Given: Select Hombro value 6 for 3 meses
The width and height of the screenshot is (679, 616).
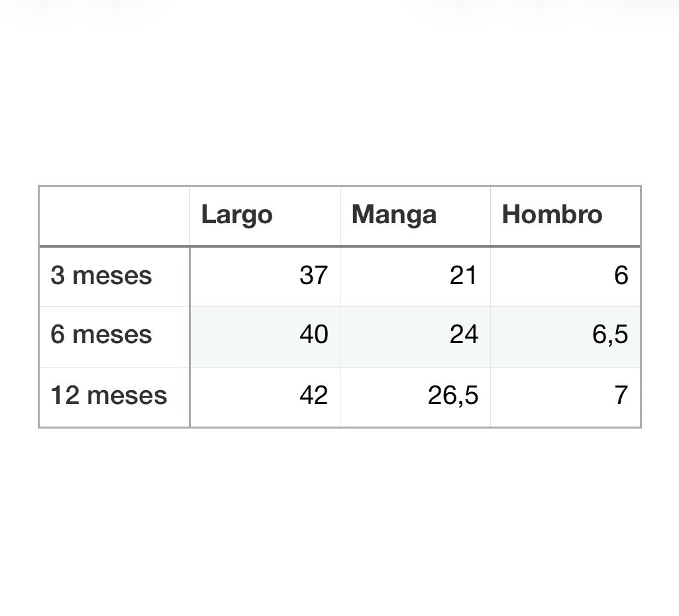Looking at the screenshot, I should pos(621,276).
